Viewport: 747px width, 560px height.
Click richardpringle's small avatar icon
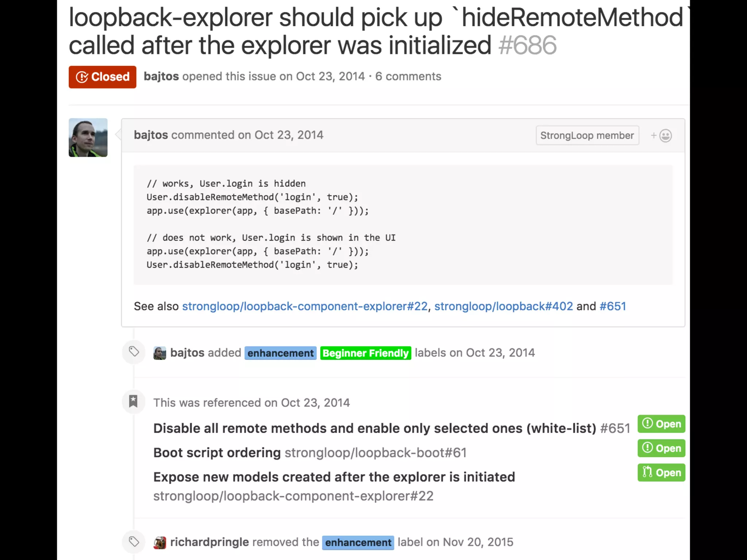(160, 542)
